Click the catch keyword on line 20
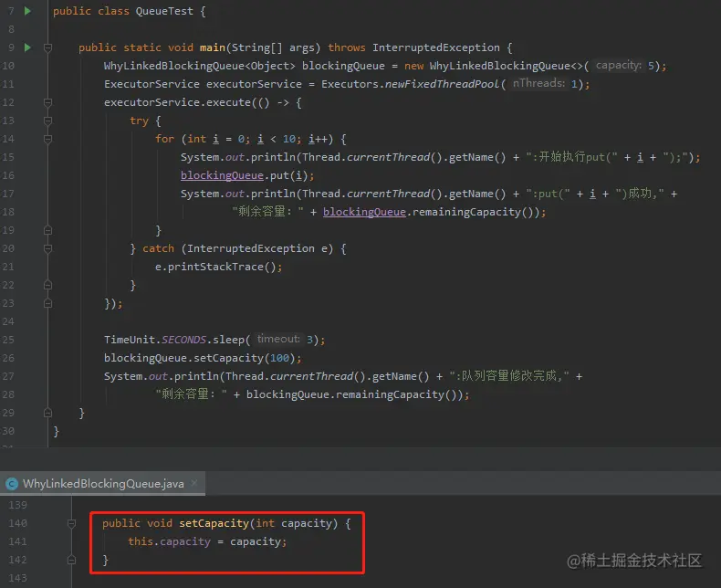Viewport: 721px width, 588px height. [x=158, y=248]
